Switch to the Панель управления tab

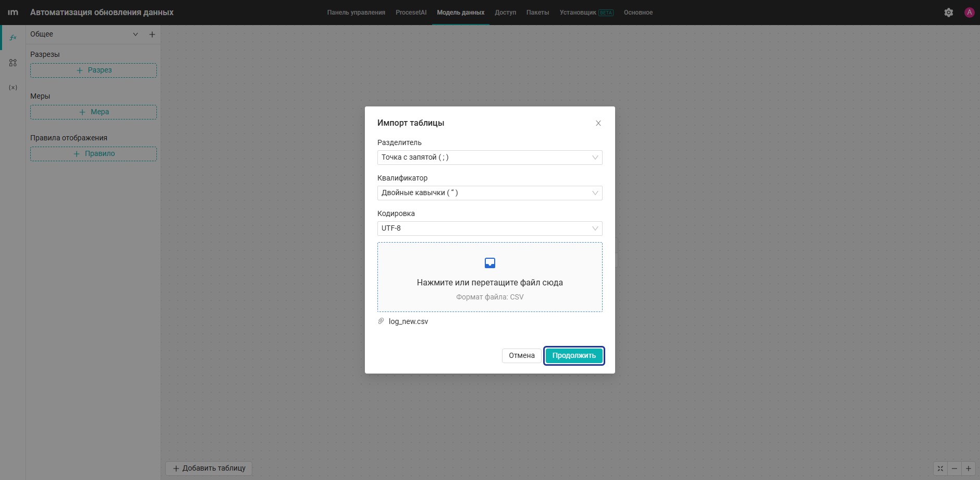click(356, 13)
